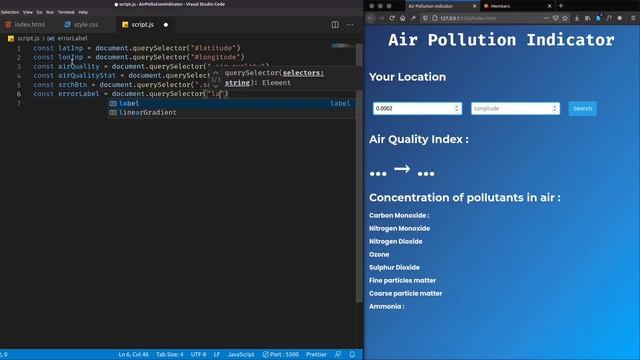The image size is (640, 360).
Task: Open the Go menu
Action: (39, 12)
